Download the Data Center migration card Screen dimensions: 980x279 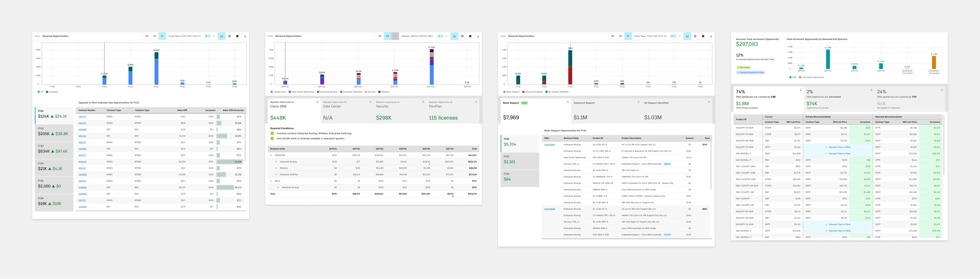click(370, 102)
